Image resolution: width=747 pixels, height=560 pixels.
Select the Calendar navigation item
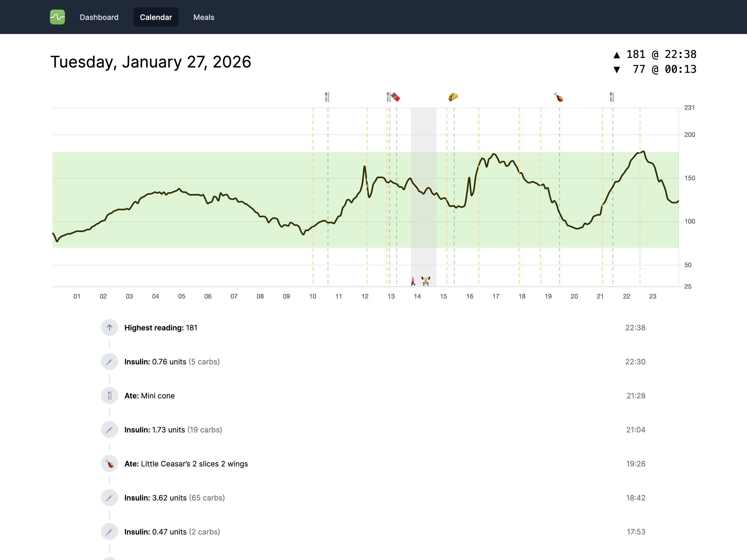[x=156, y=17]
